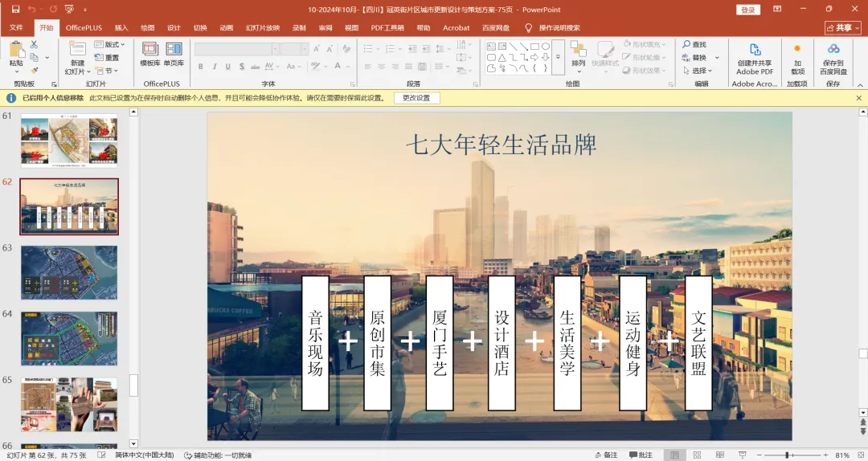This screenshot has width=868, height=461.
Task: Select the oval shape in the shapes gallery
Action: point(546,47)
